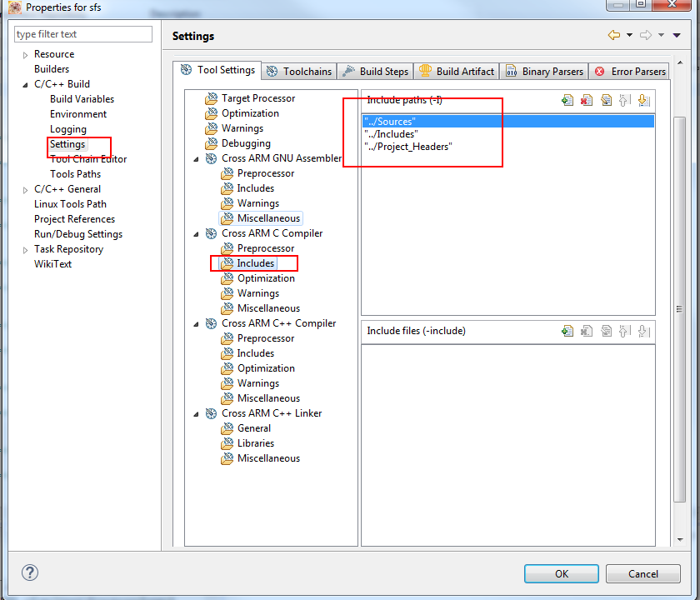Image resolution: width=700 pixels, height=600 pixels.
Task: Select Logging in left tree
Action: click(x=68, y=129)
